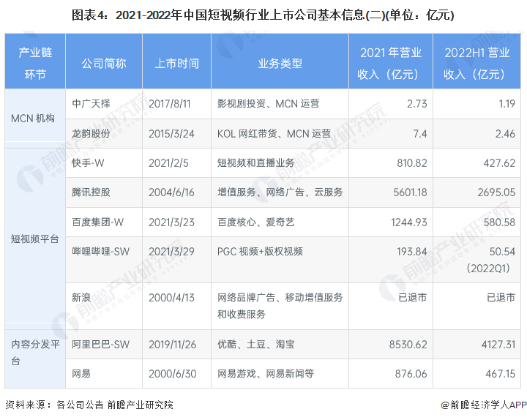Select company name 中广天择
The height and width of the screenshot is (420, 527).
91,103
